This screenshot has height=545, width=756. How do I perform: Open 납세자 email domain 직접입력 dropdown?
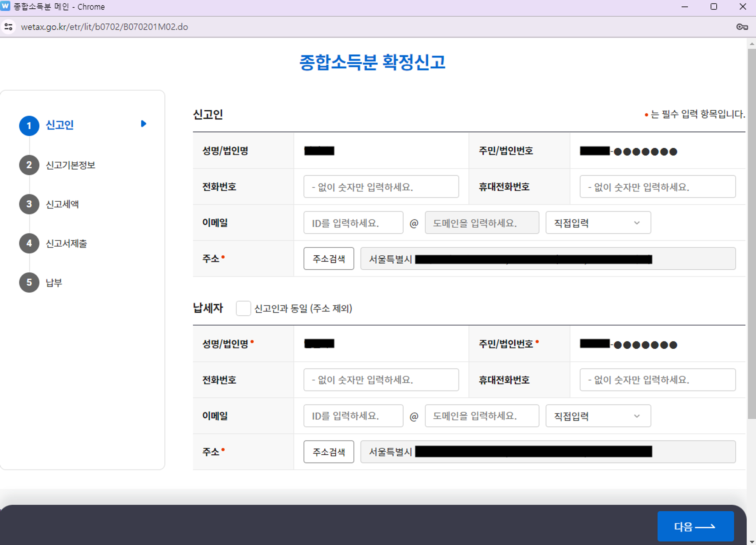click(x=598, y=416)
